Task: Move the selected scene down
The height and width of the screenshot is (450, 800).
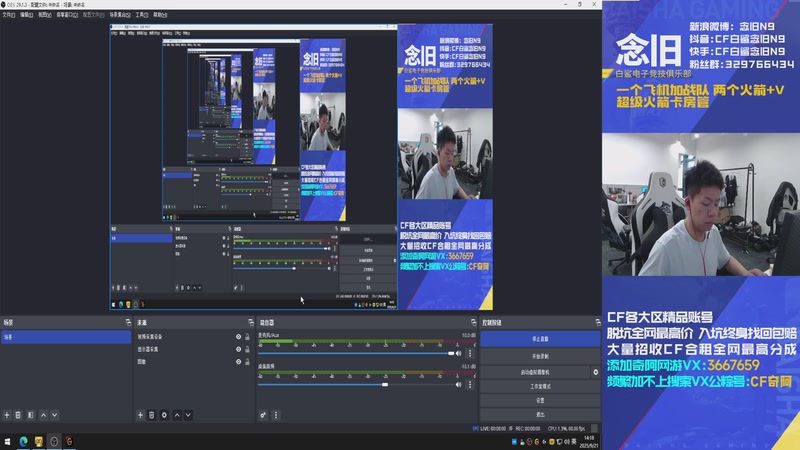Action: point(55,415)
